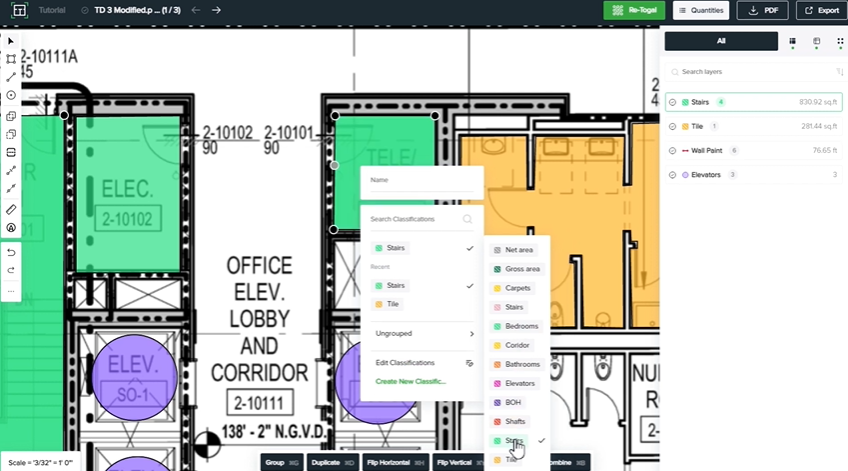The image size is (848, 471).
Task: Click the Togal app logo
Action: click(19, 10)
